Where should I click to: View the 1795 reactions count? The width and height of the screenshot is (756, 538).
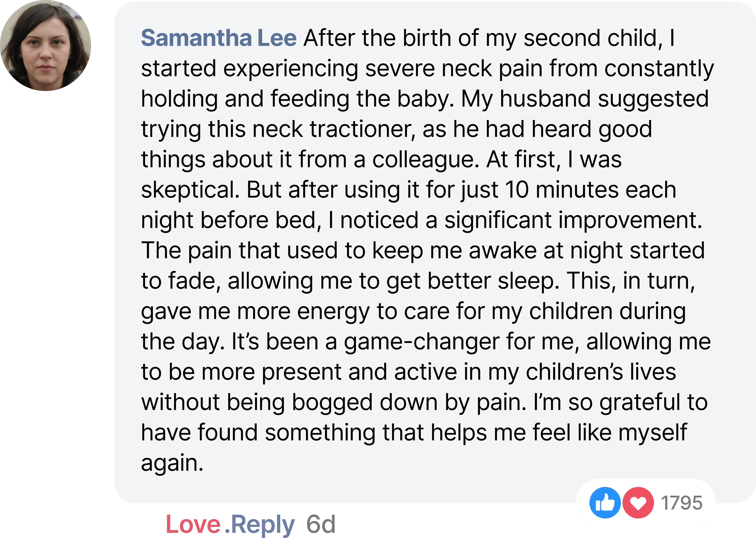pyautogui.click(x=681, y=503)
